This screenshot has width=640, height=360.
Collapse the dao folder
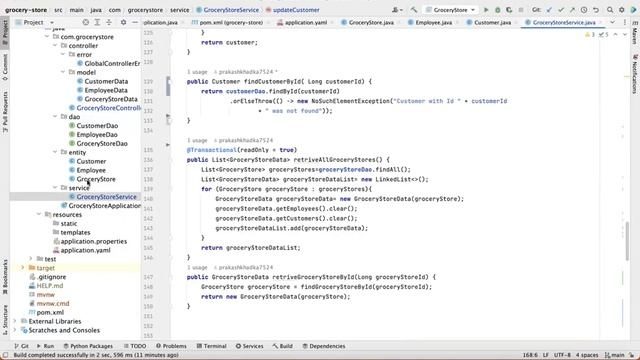(55, 117)
